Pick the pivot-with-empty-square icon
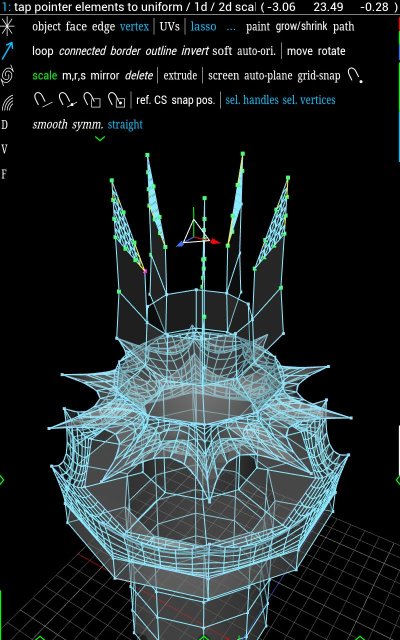400x640 pixels. (x=92, y=100)
